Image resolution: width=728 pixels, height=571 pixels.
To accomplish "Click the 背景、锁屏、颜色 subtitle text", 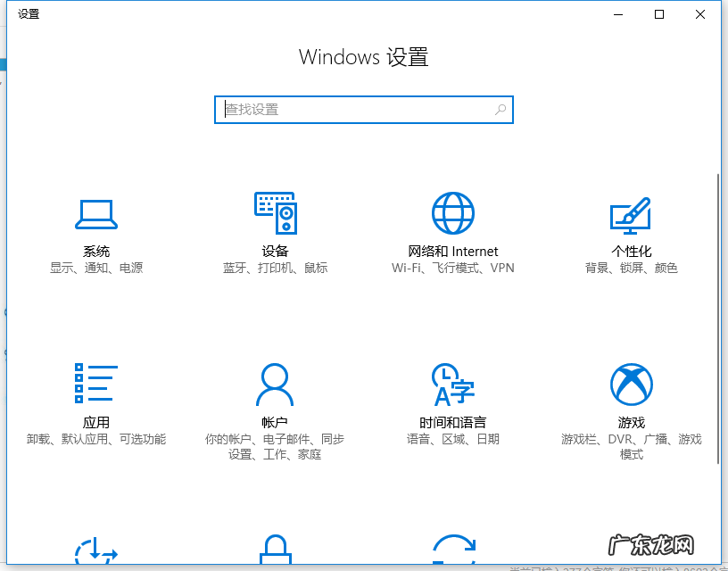I will (x=632, y=266).
